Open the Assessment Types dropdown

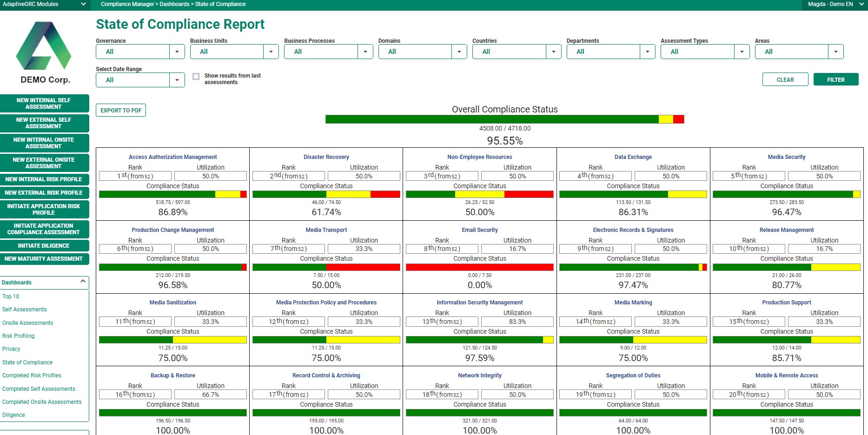741,52
